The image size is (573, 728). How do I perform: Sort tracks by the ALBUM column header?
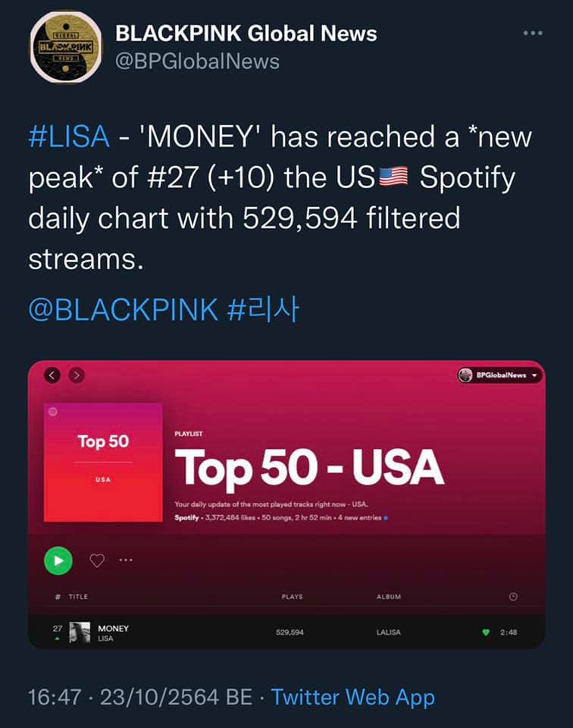pos(389,597)
